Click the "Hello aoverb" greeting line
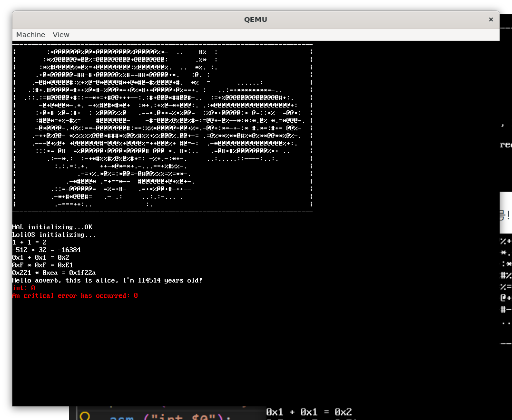 pyautogui.click(x=107, y=280)
